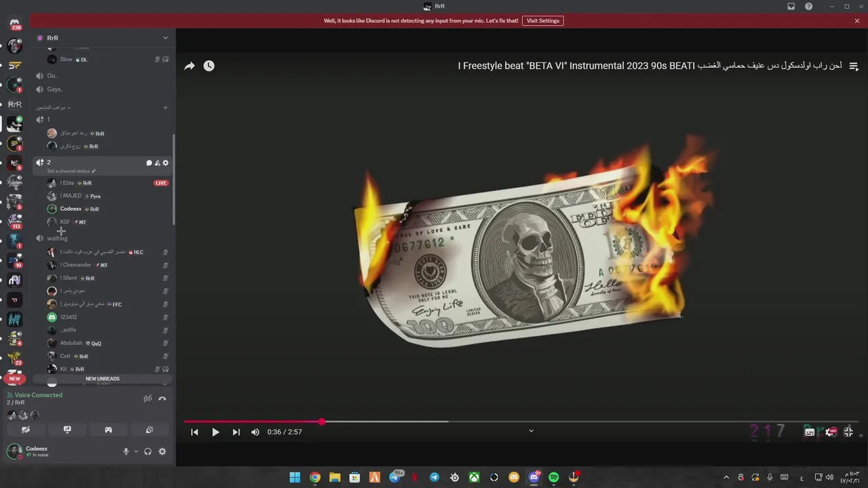Open User Settings gear
This screenshot has height=488, width=868.
(x=162, y=451)
